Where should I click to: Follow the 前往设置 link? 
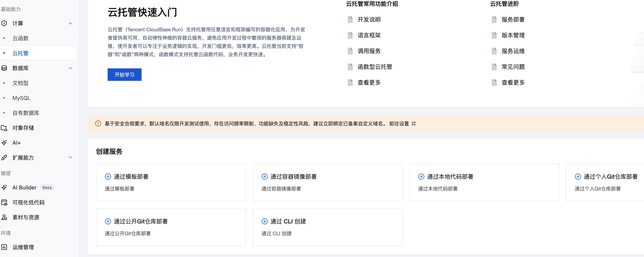pos(399,124)
